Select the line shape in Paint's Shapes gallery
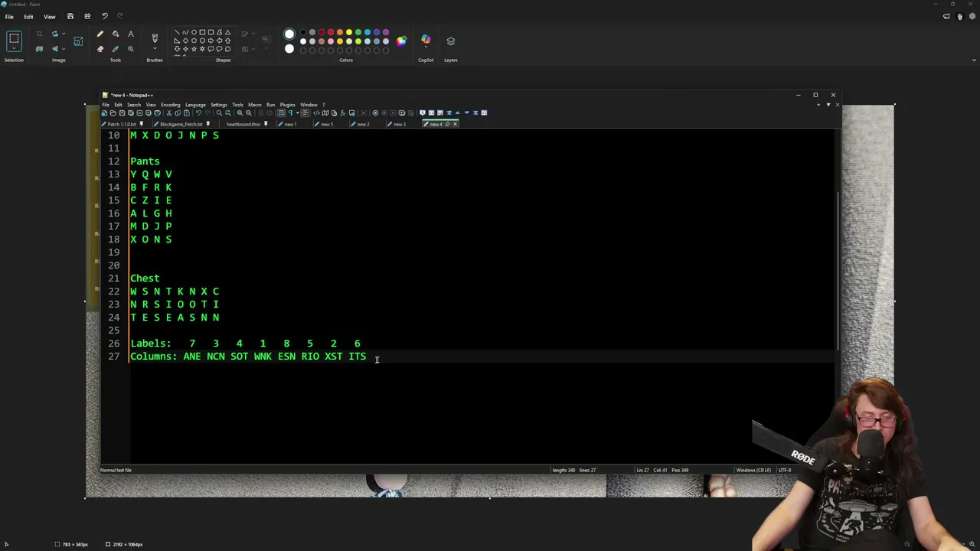 pos(177,33)
